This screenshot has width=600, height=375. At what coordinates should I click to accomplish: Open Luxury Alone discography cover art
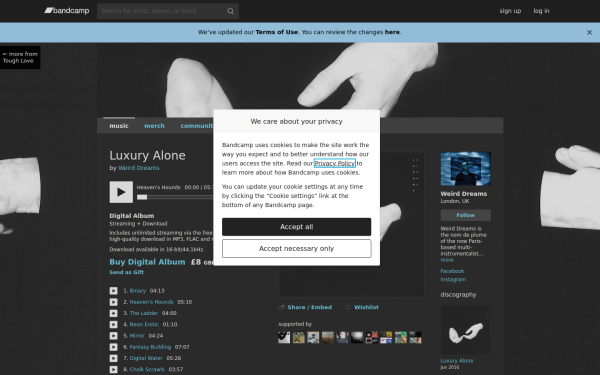click(466, 331)
